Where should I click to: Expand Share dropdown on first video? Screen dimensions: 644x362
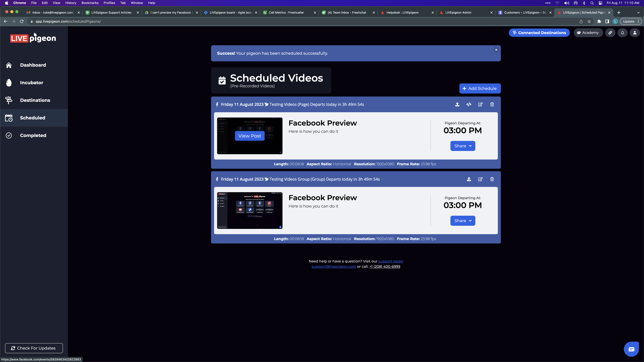point(462,146)
